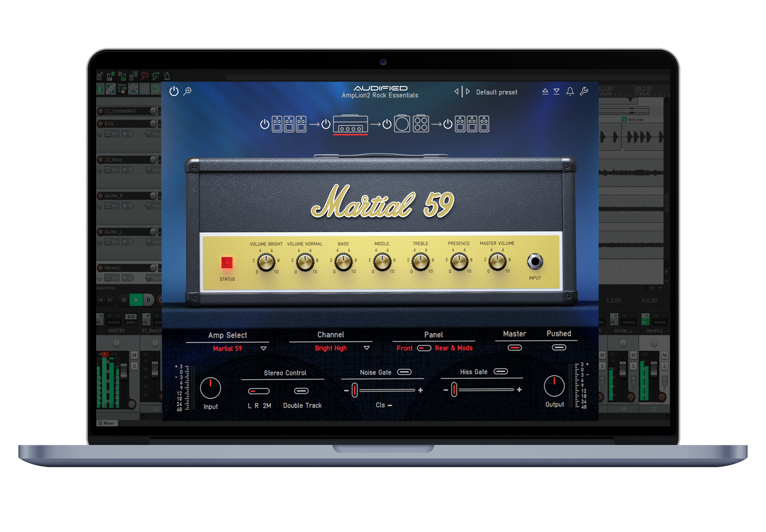Click the Output level knob
Image resolution: width=766 pixels, height=532 pixels.
554,386
